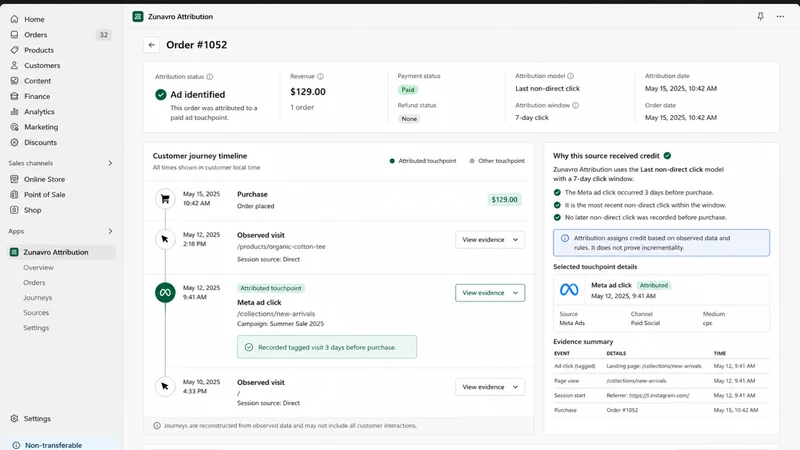
Task: Click the info icon in the journey footer note
Action: click(x=157, y=426)
